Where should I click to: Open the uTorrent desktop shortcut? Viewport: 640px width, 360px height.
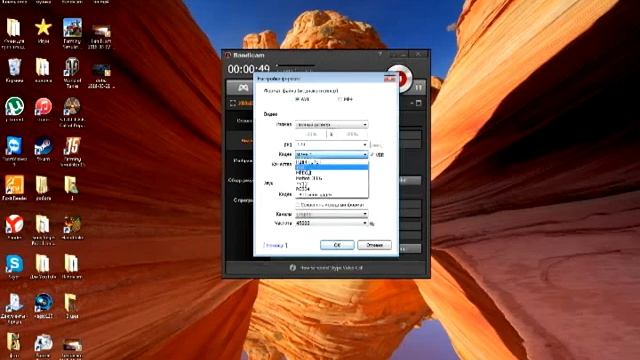tap(14, 110)
